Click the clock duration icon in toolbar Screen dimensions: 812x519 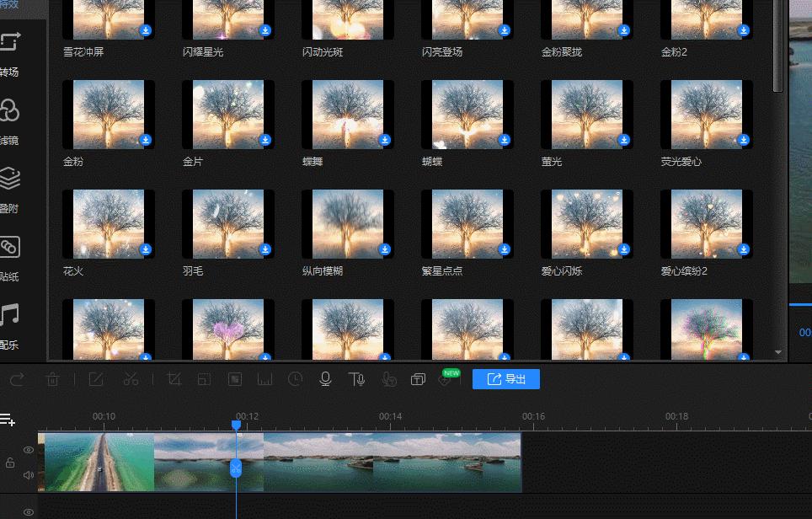tap(295, 380)
